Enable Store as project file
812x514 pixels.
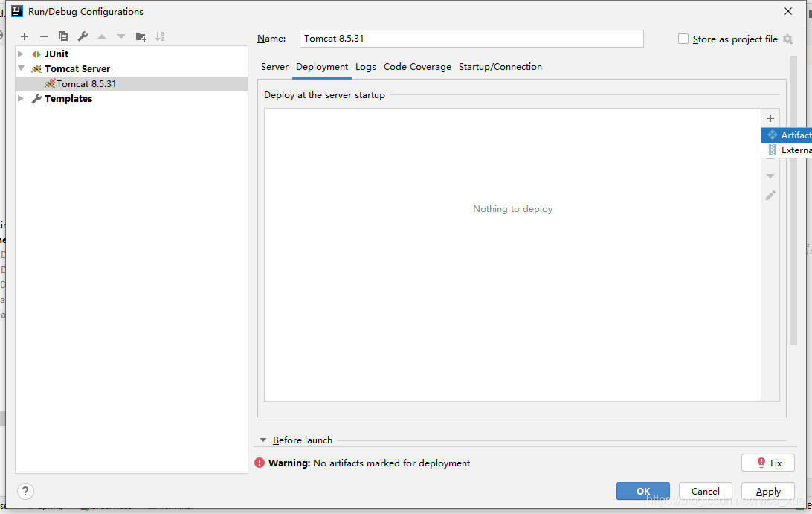(x=683, y=39)
